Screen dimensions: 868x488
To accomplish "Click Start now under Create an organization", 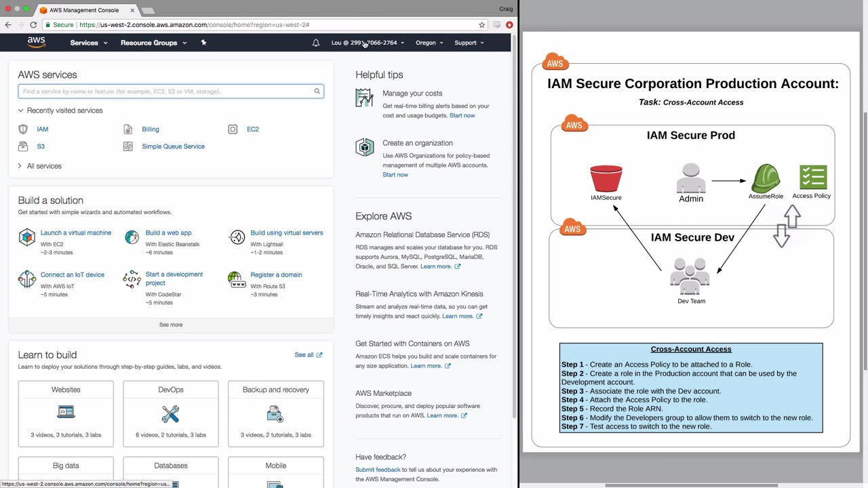I will [395, 175].
